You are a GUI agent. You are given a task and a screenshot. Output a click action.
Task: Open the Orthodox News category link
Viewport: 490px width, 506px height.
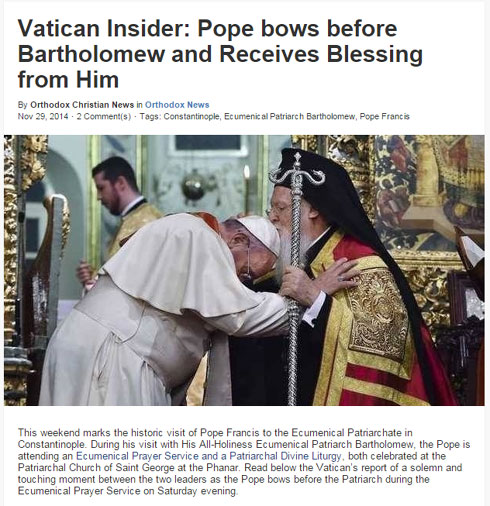pyautogui.click(x=177, y=105)
